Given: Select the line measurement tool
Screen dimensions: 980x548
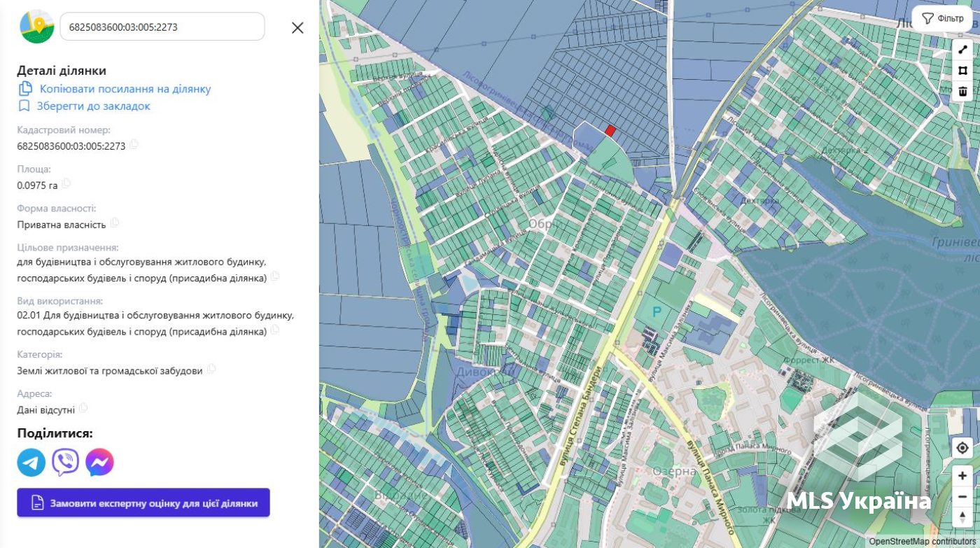Looking at the screenshot, I should coord(962,50).
